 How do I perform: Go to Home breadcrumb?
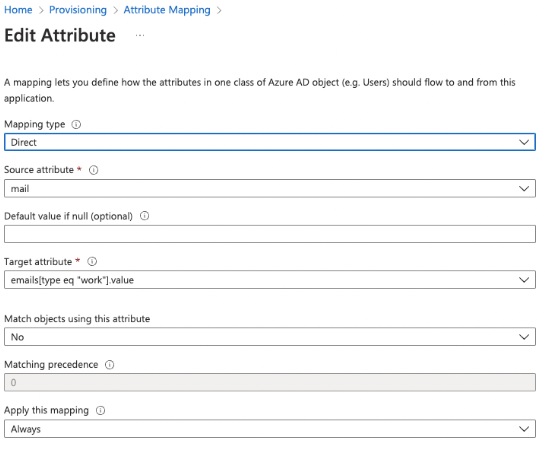click(x=18, y=10)
